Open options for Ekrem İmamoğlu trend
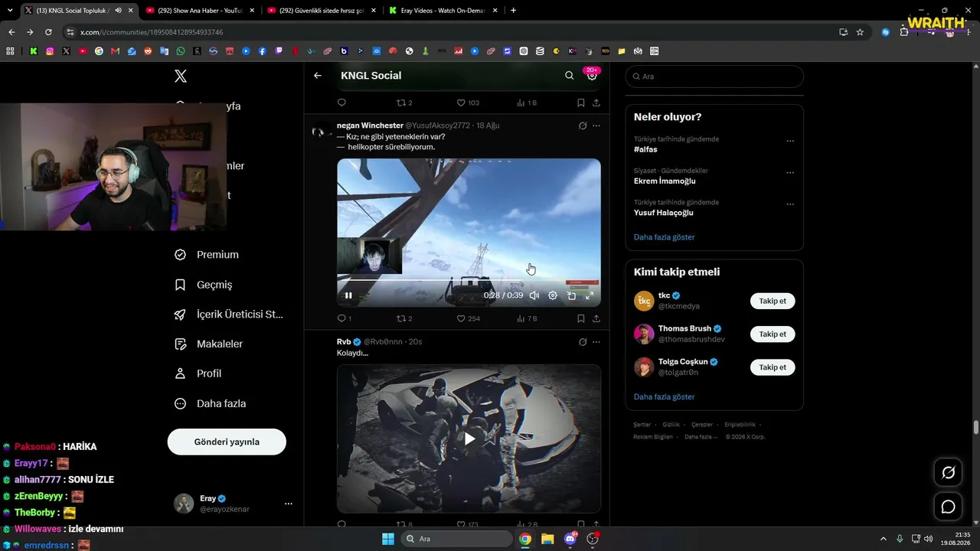The image size is (980, 551). click(x=790, y=173)
